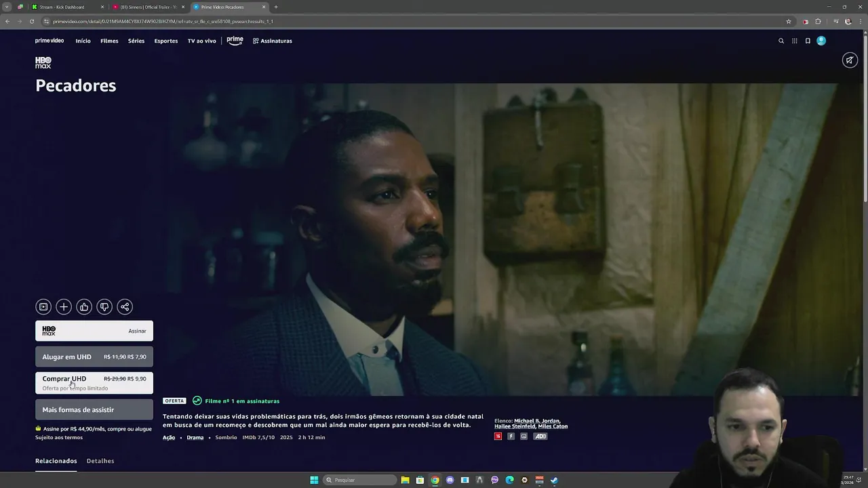The image size is (868, 488).
Task: Click the Prime smile logo in navigation
Action: tap(235, 41)
